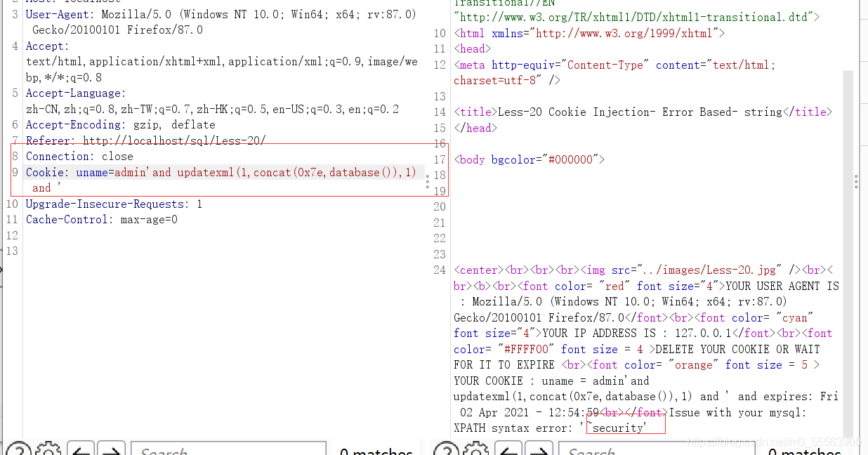Click the 'Cache-Control: max-age=0' line

coord(102,219)
